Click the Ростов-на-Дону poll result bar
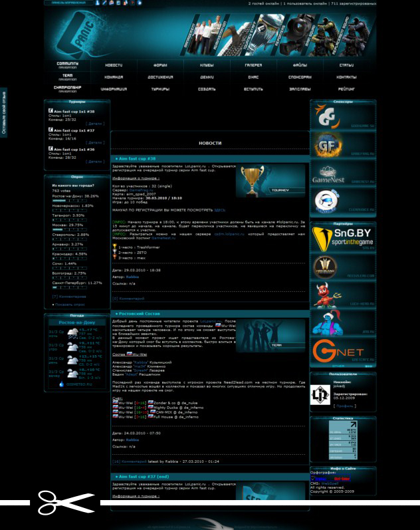Image resolution: width=420 pixels, height=530 pixels. click(70, 201)
